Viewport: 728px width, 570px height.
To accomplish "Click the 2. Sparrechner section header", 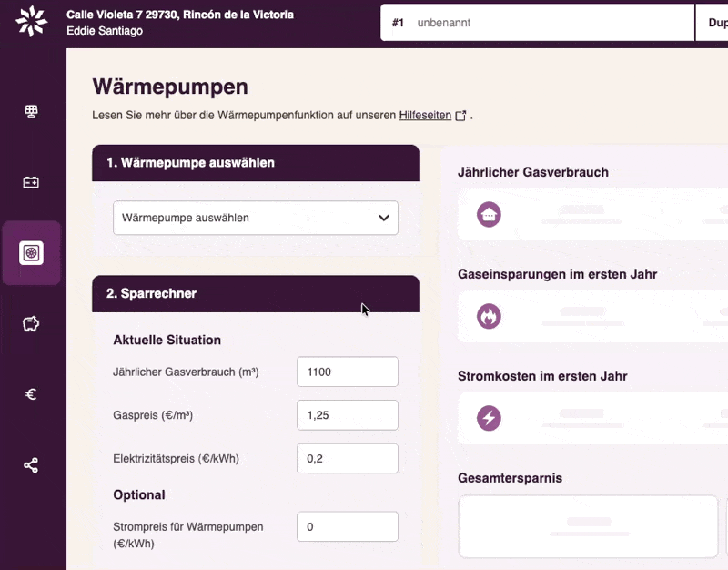I will tap(256, 294).
